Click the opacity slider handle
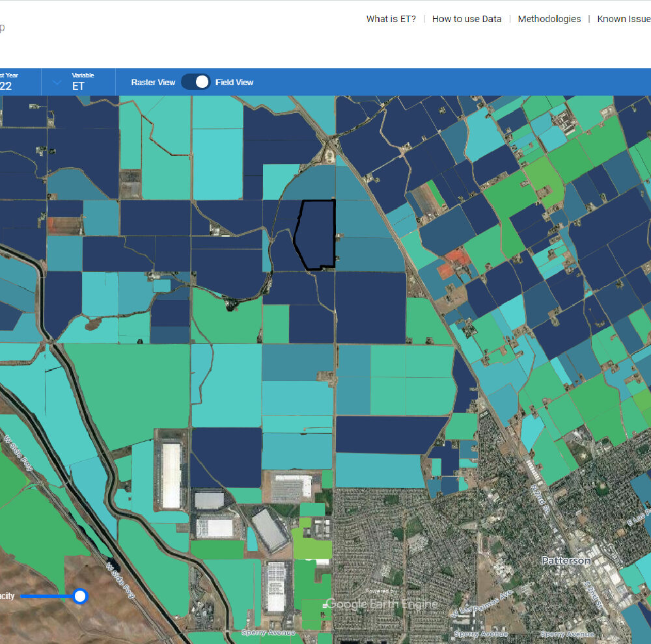Screen dimensions: 651x644 coord(80,596)
